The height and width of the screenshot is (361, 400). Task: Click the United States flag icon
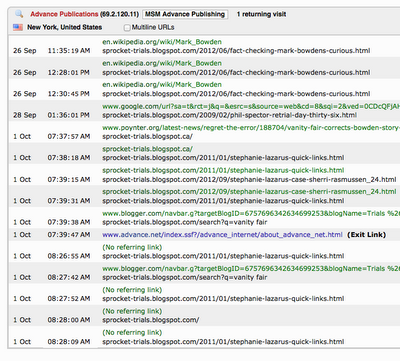coord(18,27)
